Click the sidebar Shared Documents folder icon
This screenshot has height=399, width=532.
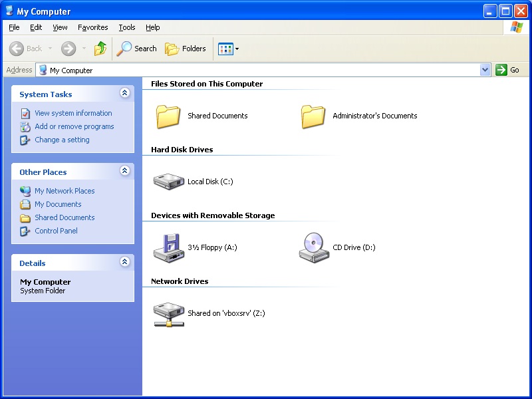coord(25,218)
